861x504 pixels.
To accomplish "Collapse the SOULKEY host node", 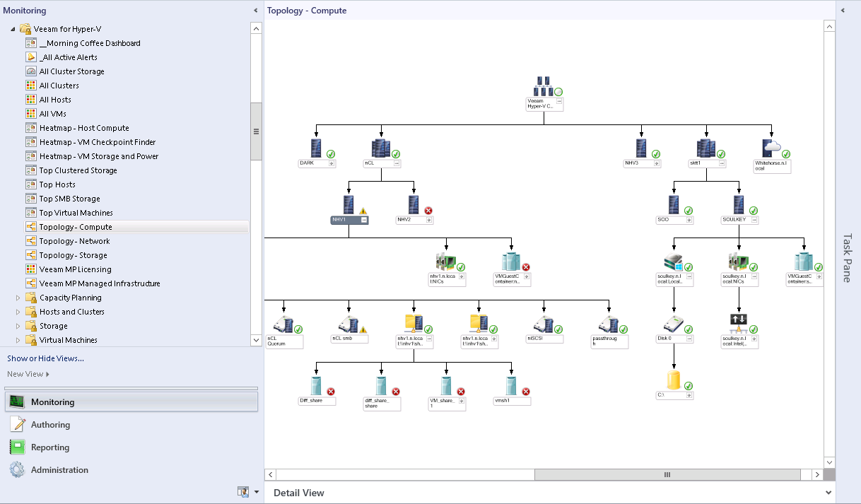I will (754, 220).
